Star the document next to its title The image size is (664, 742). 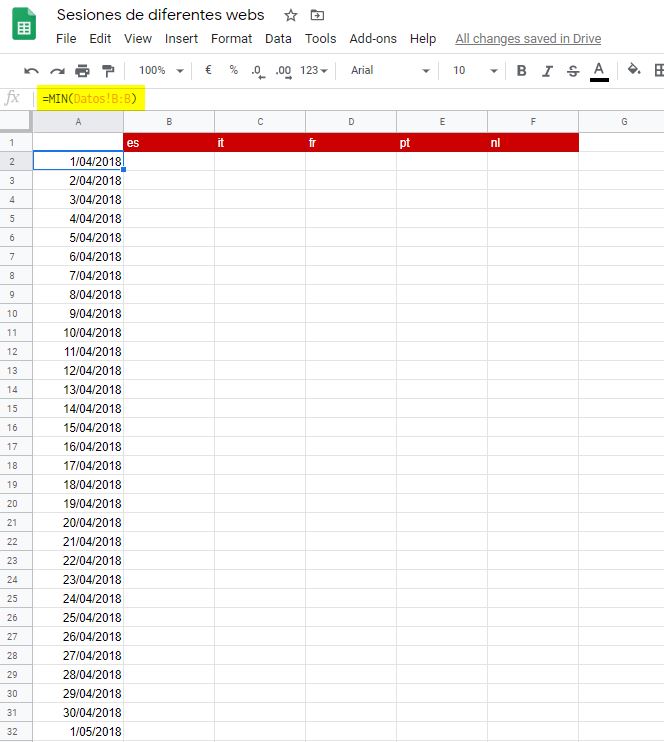(x=291, y=15)
